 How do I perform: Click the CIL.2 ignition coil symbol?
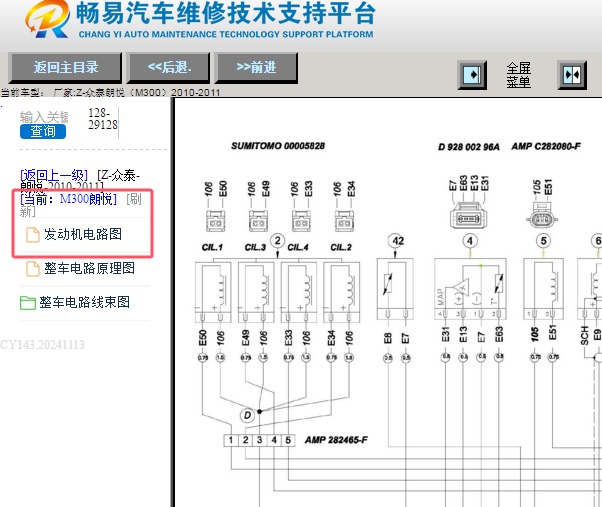point(342,292)
